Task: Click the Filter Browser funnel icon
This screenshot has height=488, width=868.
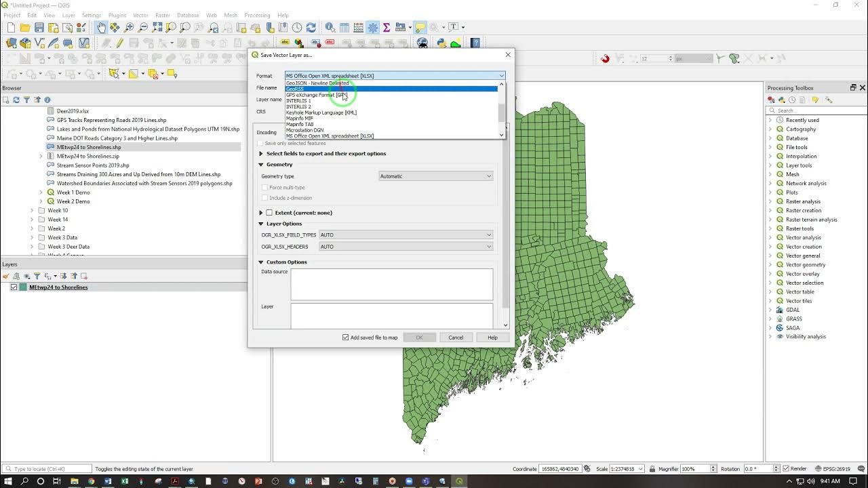Action: pyautogui.click(x=26, y=100)
